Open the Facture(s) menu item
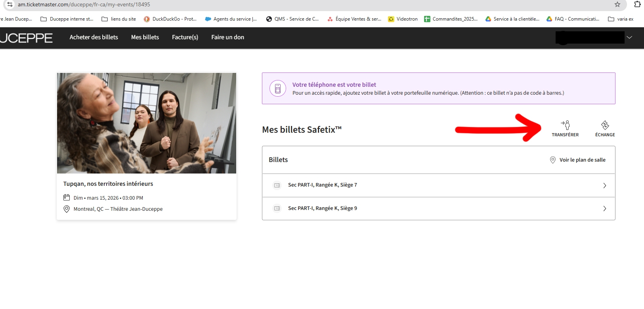Viewport: 644px width, 309px height. click(x=185, y=37)
